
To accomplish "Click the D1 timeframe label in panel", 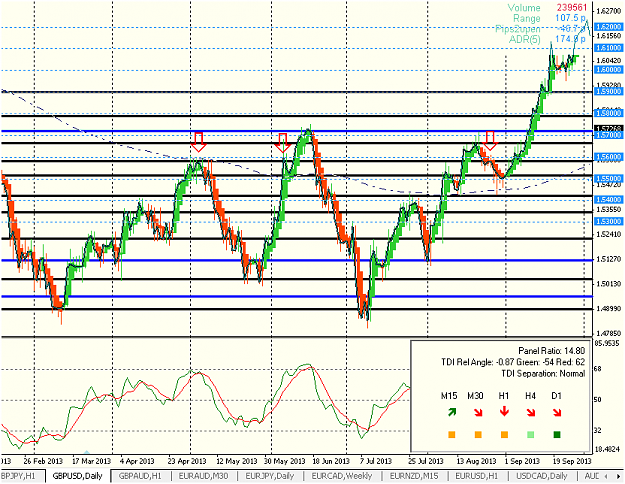I will pos(556,396).
